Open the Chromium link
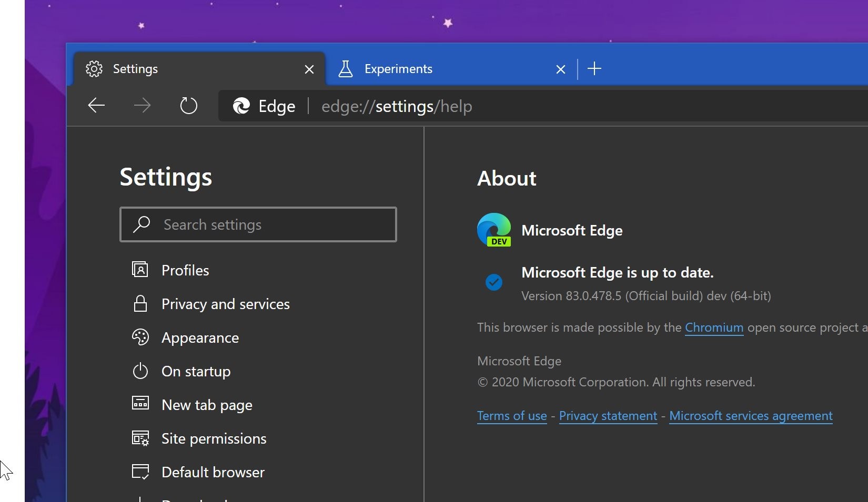 click(714, 327)
